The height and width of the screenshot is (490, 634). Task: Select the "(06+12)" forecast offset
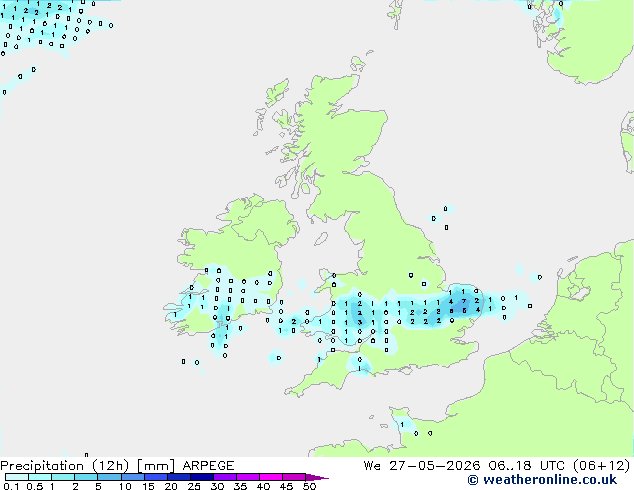(601, 466)
